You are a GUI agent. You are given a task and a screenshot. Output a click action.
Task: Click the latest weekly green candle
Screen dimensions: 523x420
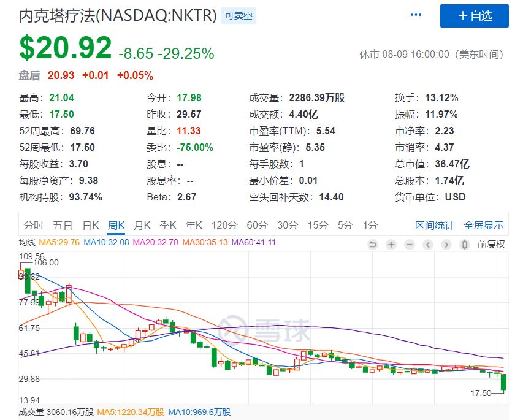(x=503, y=381)
